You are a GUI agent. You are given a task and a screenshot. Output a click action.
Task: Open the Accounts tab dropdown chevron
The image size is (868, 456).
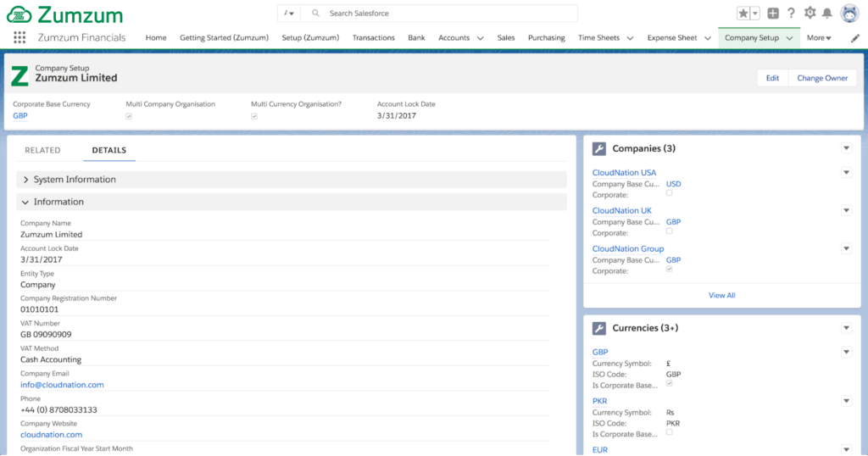pos(480,38)
